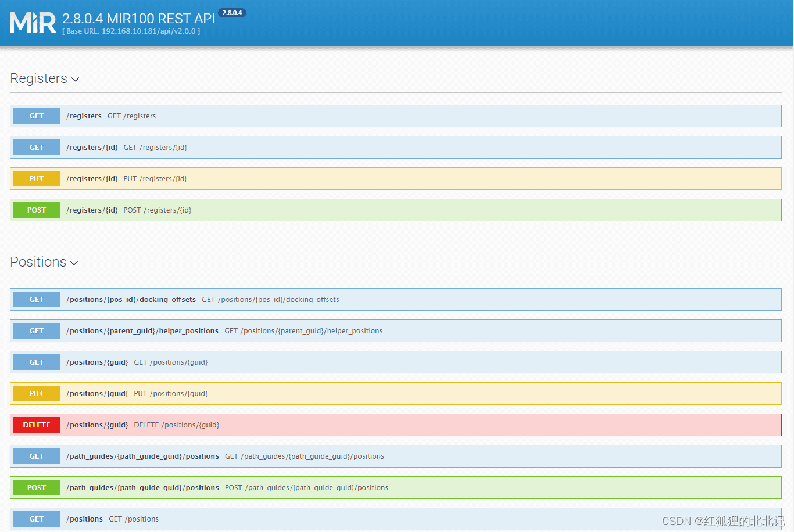
Task: Click the /registers path link
Action: click(x=84, y=116)
